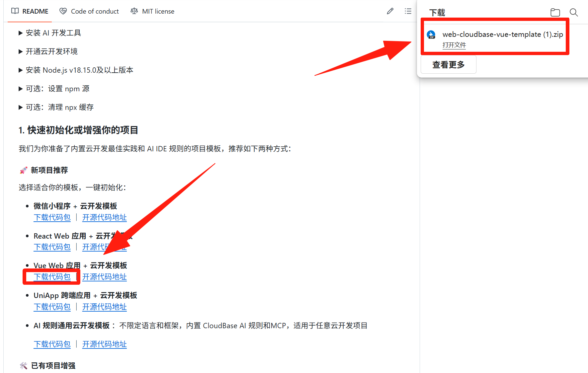
Task: Open the MIT license tab
Action: click(x=152, y=11)
